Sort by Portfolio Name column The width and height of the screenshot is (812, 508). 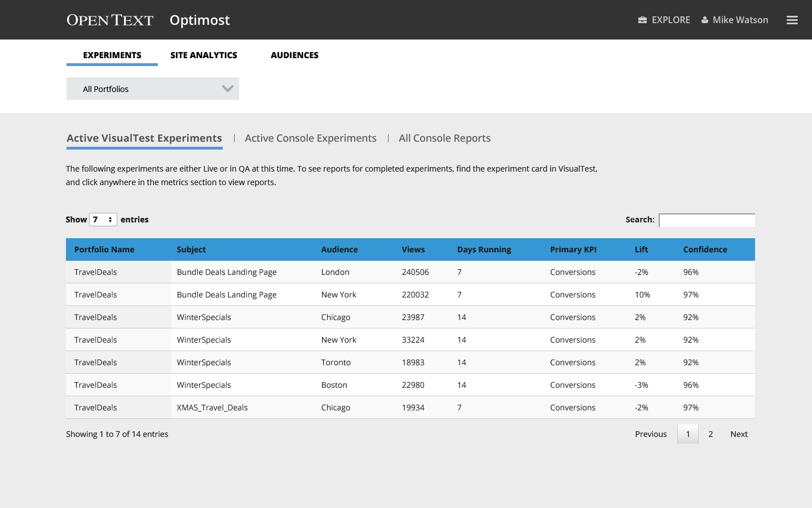point(104,249)
